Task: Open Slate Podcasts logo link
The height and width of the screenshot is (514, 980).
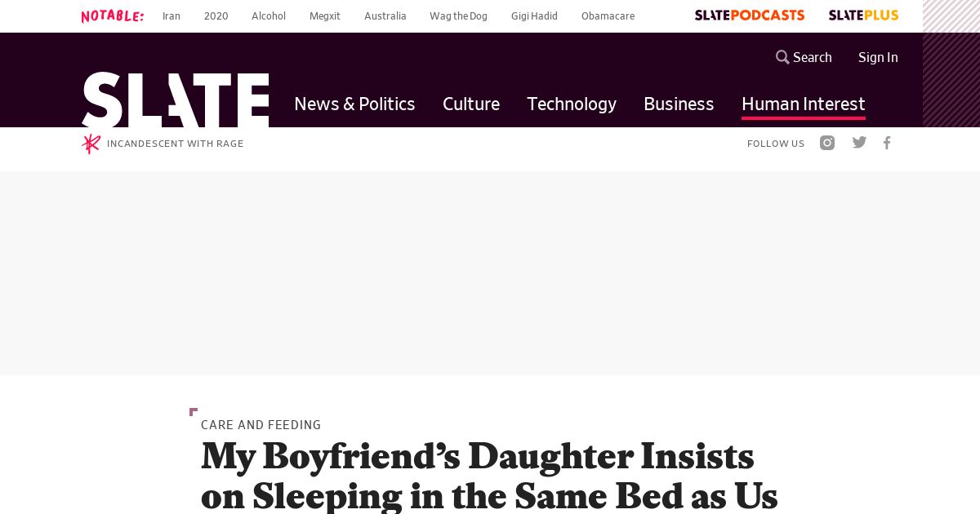Action: [x=749, y=16]
